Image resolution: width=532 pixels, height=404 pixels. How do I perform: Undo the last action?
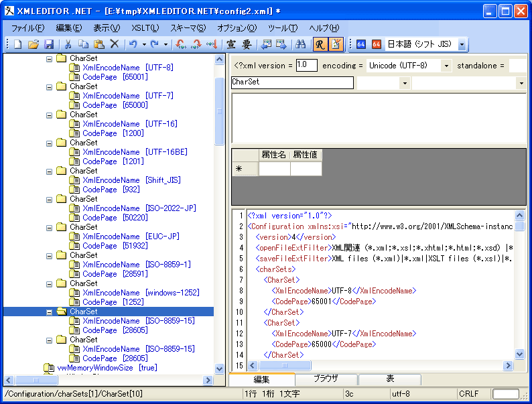[x=133, y=44]
